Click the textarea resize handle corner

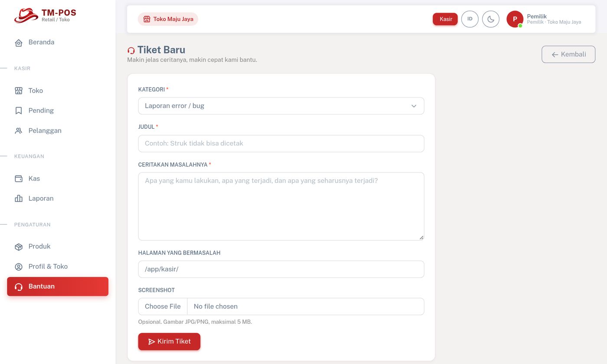click(421, 237)
